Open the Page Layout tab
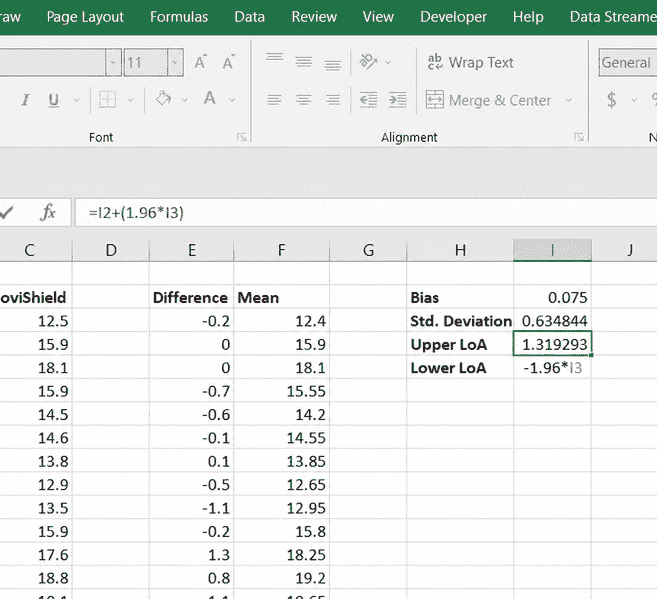This screenshot has height=599, width=657. [x=85, y=17]
